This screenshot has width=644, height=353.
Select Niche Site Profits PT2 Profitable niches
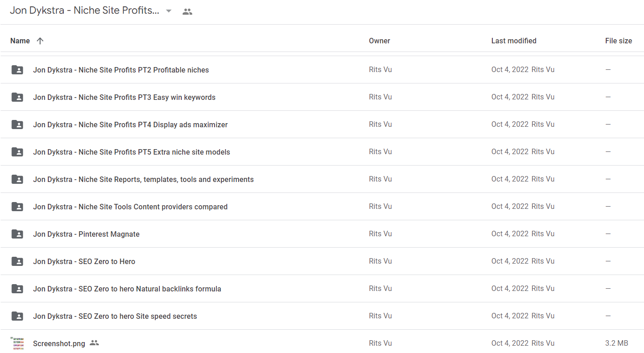tap(121, 70)
